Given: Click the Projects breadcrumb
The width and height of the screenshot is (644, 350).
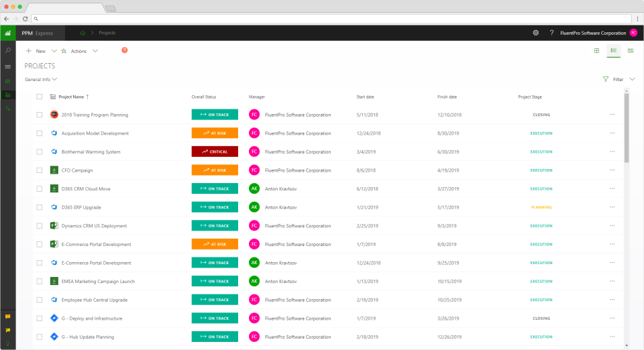Looking at the screenshot, I should [107, 33].
